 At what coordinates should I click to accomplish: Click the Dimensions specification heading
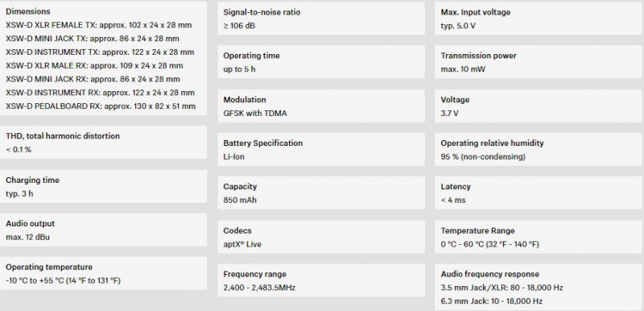[28, 11]
